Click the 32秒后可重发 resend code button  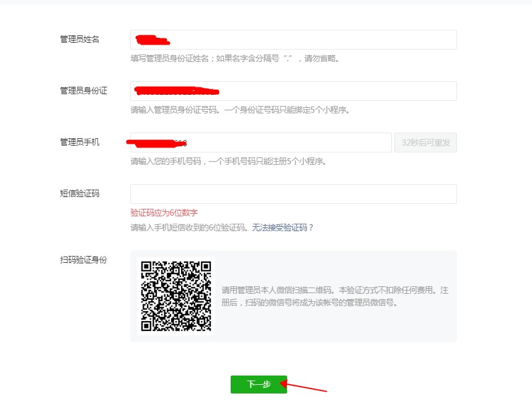(425, 142)
